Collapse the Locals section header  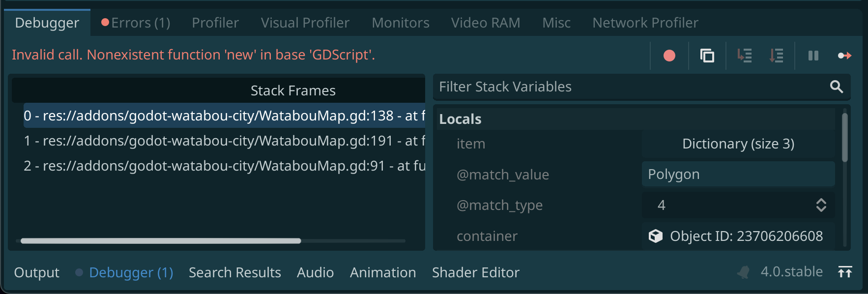461,118
